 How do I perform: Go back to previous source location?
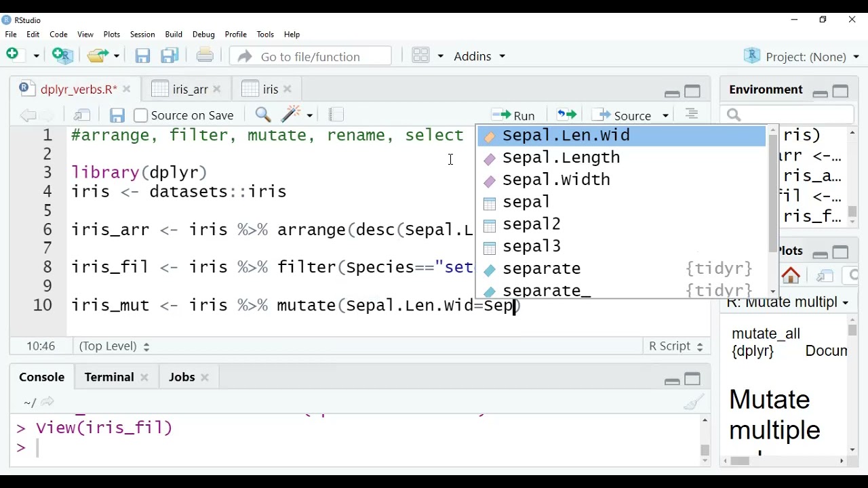(28, 115)
